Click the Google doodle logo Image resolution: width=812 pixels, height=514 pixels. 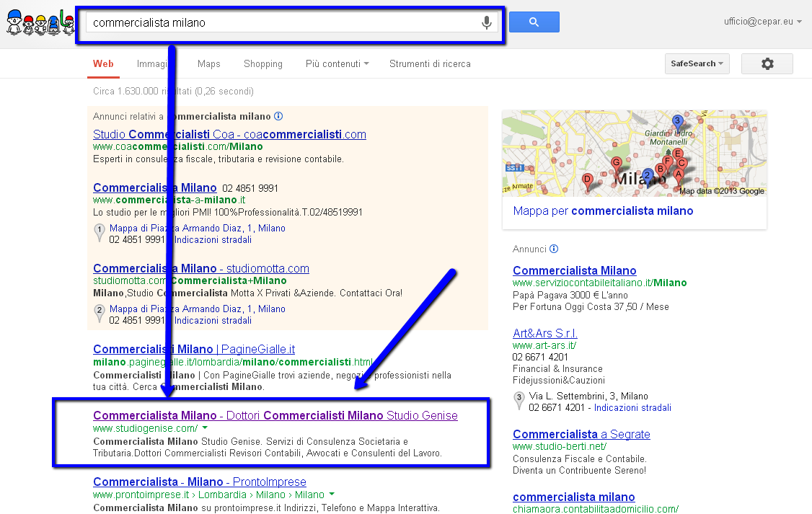point(40,23)
